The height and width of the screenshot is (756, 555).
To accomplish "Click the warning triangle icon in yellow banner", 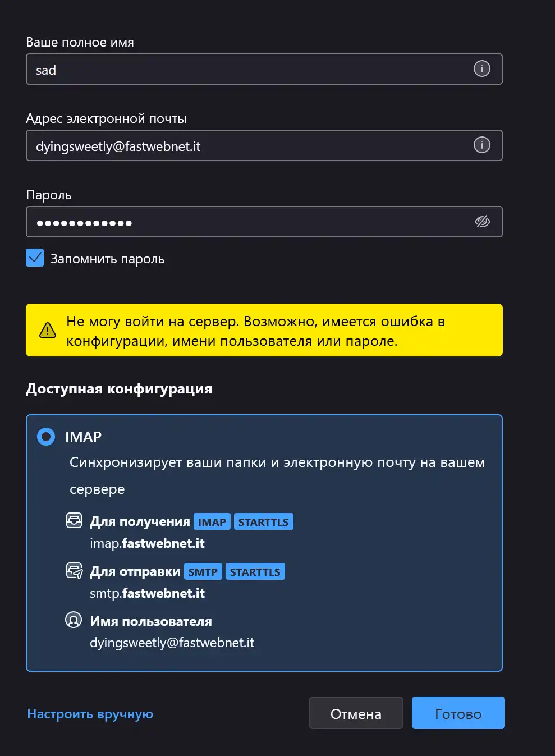I will [x=48, y=330].
